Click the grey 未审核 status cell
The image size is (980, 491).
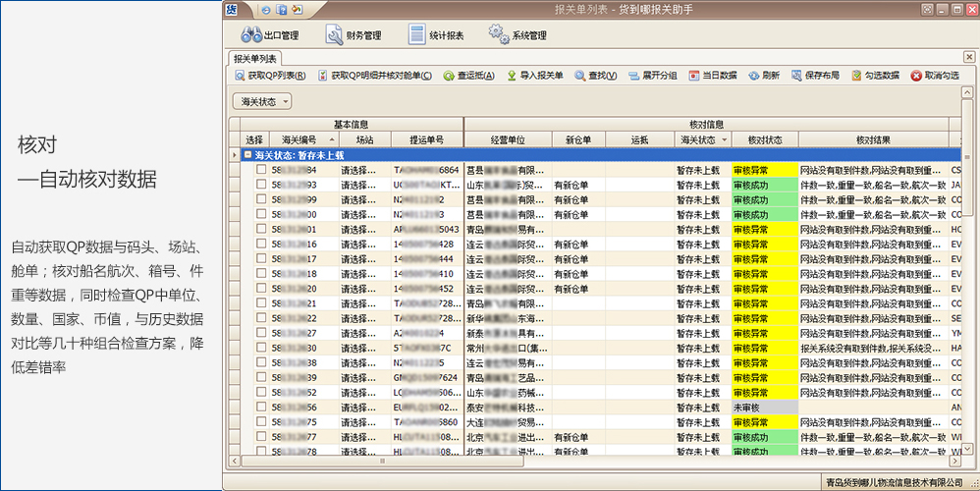765,408
